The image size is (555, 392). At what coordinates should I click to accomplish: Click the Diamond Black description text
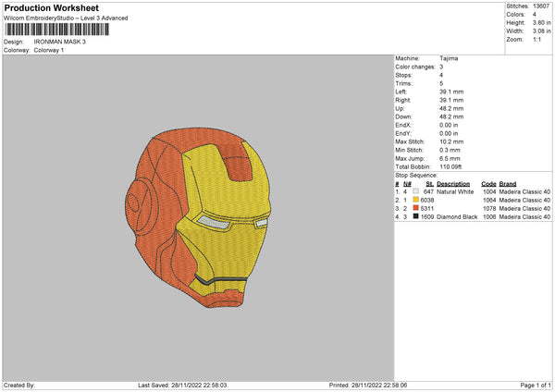(457, 217)
